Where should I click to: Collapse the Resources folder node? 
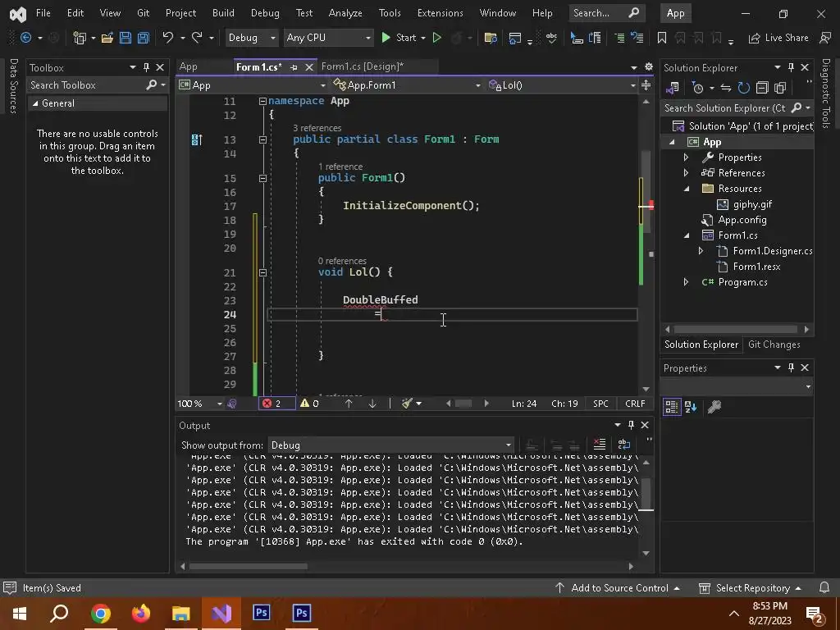[687, 189]
